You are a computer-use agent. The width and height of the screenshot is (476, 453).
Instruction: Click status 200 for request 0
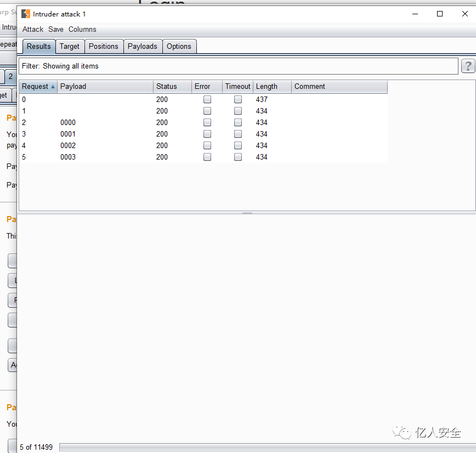pyautogui.click(x=162, y=99)
